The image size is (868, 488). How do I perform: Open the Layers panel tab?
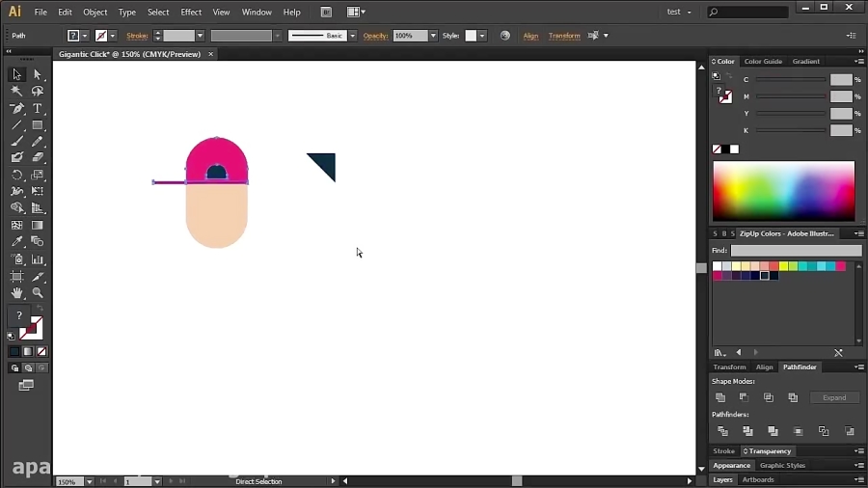click(x=722, y=479)
